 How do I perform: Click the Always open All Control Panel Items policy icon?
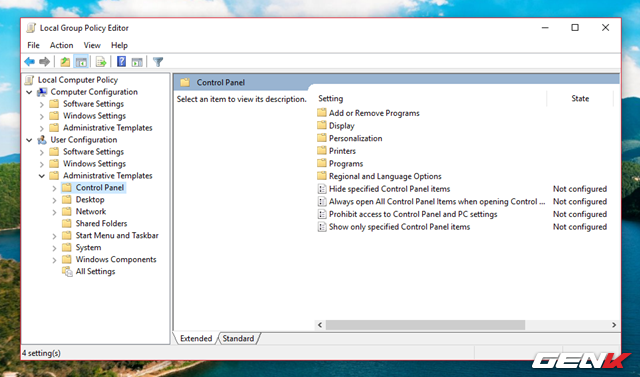[x=322, y=202]
